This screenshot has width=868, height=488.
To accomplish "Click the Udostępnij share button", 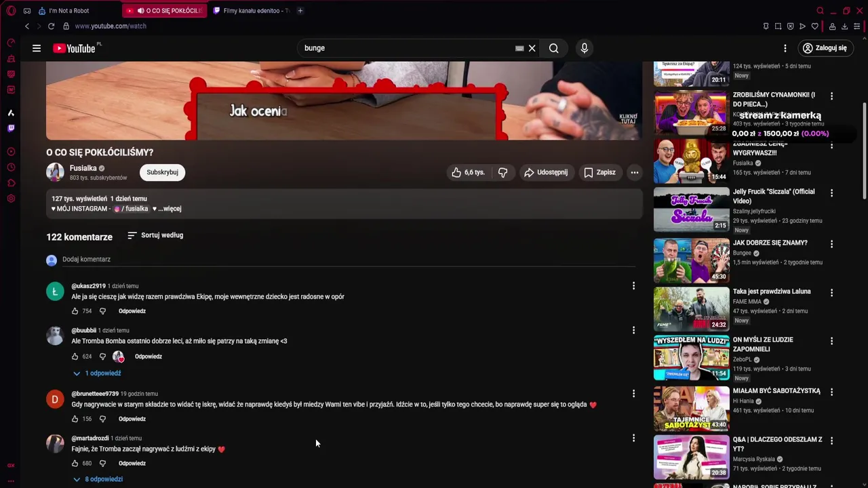I will [545, 172].
